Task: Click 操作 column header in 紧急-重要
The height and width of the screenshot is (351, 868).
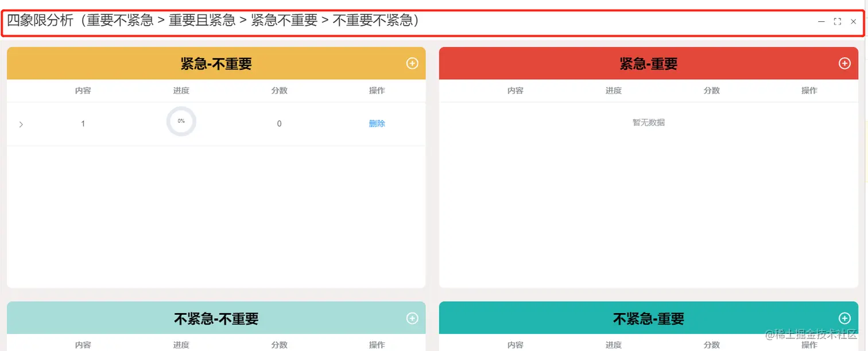Action: [809, 91]
